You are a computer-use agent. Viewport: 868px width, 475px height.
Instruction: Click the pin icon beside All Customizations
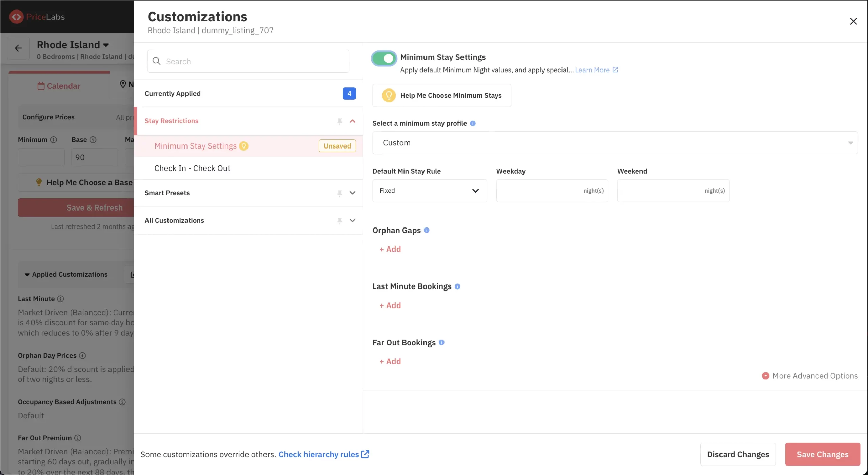point(339,221)
